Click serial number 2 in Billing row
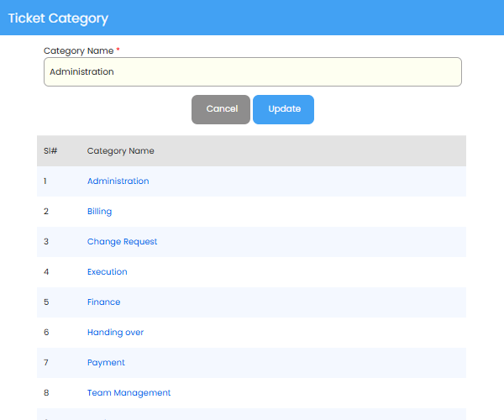Image resolution: width=504 pixels, height=420 pixels. point(46,212)
